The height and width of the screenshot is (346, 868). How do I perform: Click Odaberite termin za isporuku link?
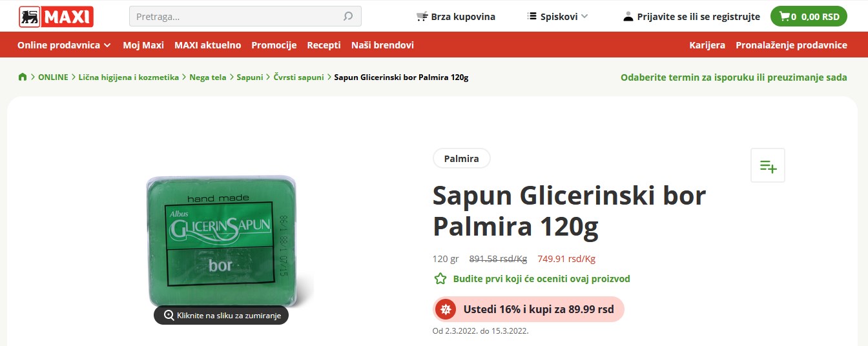pyautogui.click(x=734, y=77)
